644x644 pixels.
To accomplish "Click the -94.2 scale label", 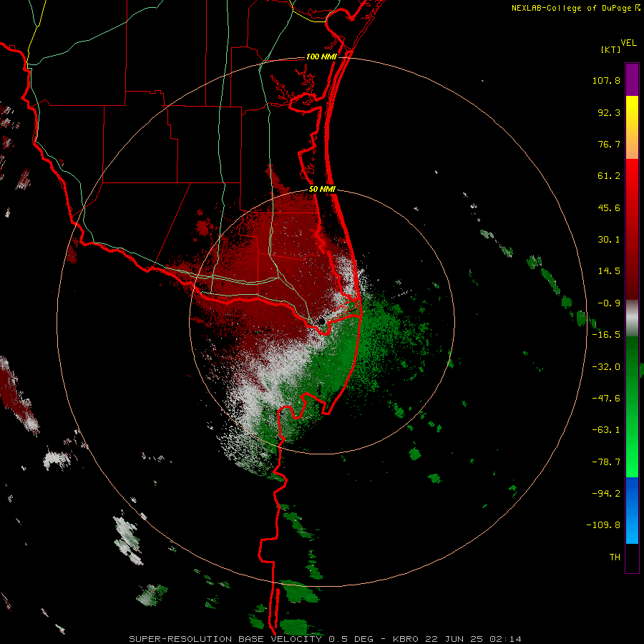I will click(606, 494).
